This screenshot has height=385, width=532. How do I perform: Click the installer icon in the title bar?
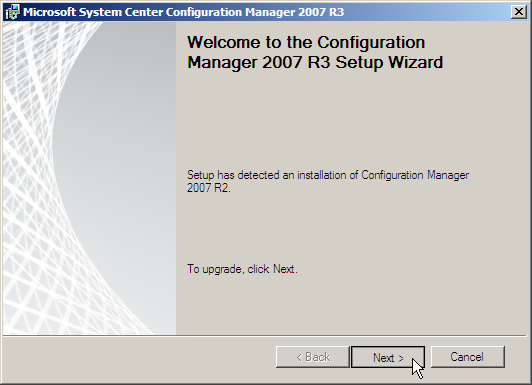[13, 12]
